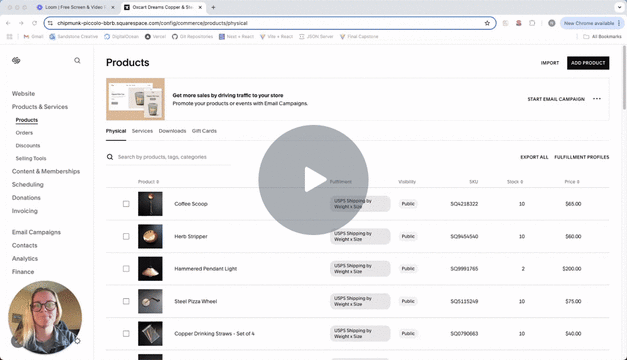627x360 pixels.
Task: Open Scheduling in the sidebar
Action: (28, 184)
